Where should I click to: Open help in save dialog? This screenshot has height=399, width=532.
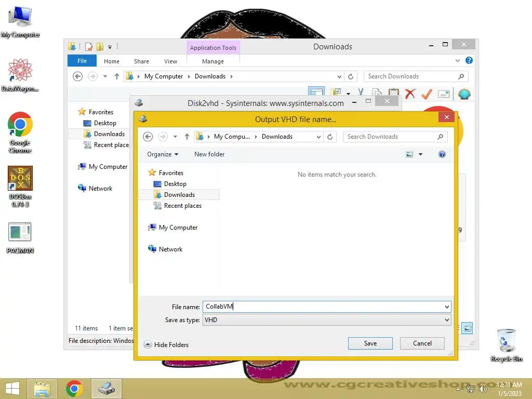(x=442, y=154)
